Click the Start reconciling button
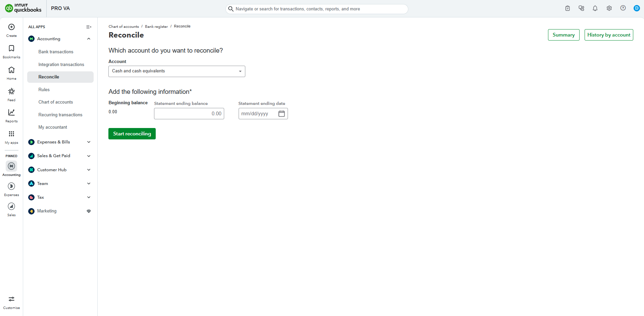This screenshot has width=644, height=316. tap(132, 134)
